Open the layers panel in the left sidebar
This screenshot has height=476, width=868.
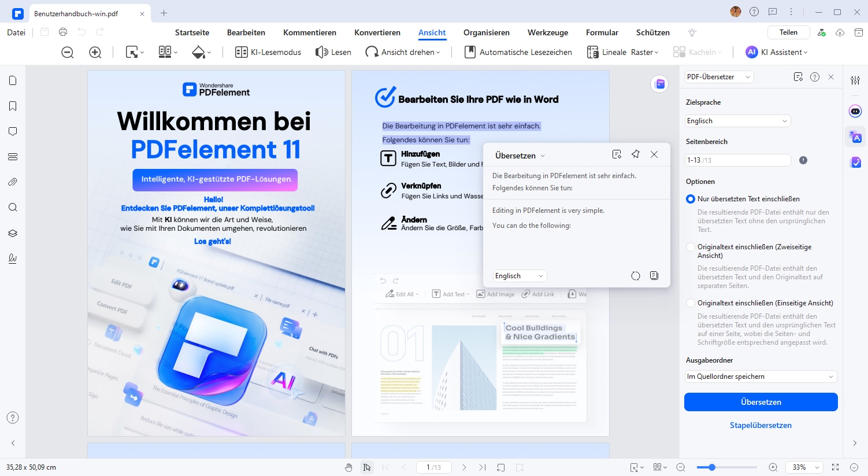pos(13,233)
